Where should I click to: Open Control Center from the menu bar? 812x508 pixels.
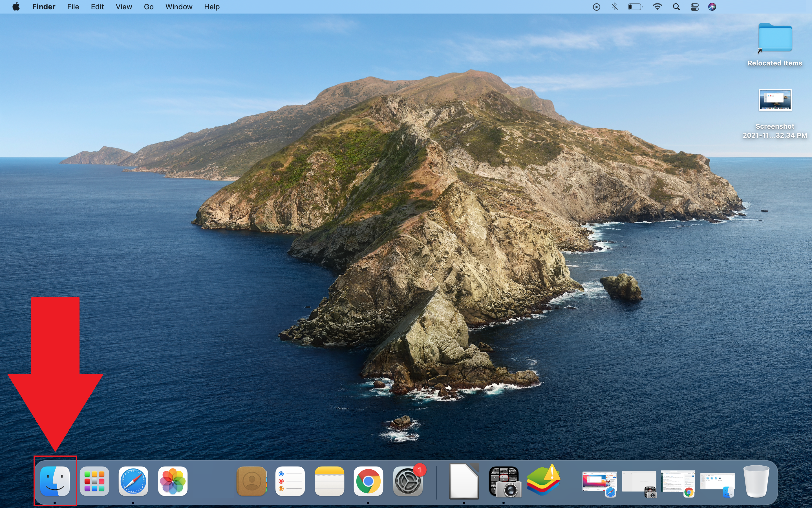coord(694,7)
